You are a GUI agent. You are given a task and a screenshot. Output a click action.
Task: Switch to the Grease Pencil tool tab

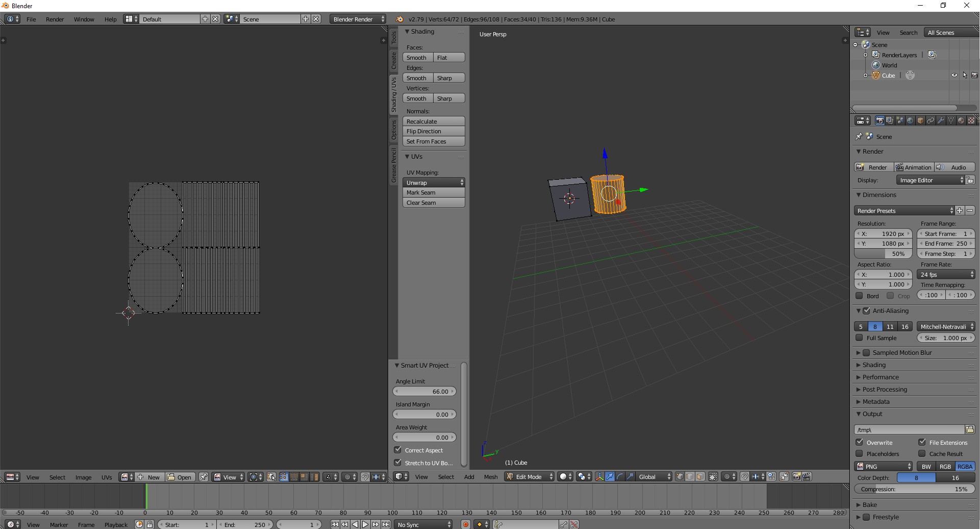click(x=394, y=165)
